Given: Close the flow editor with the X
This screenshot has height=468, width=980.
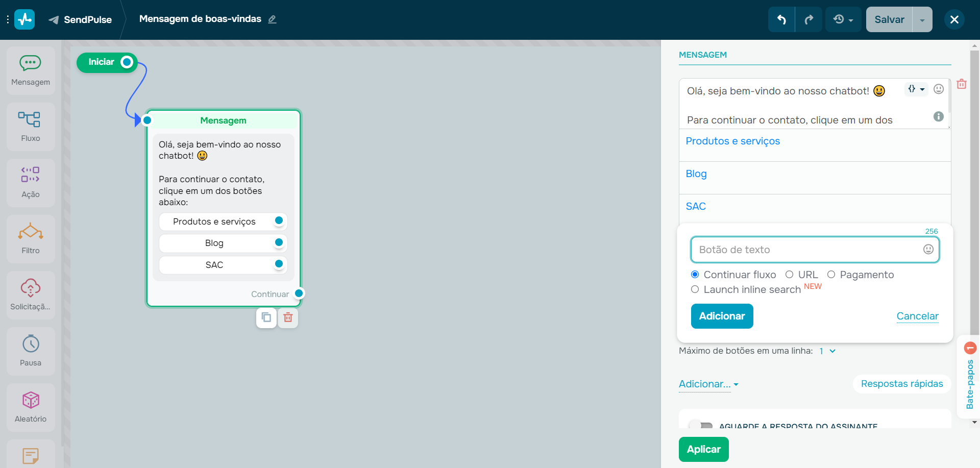Looking at the screenshot, I should (954, 19).
